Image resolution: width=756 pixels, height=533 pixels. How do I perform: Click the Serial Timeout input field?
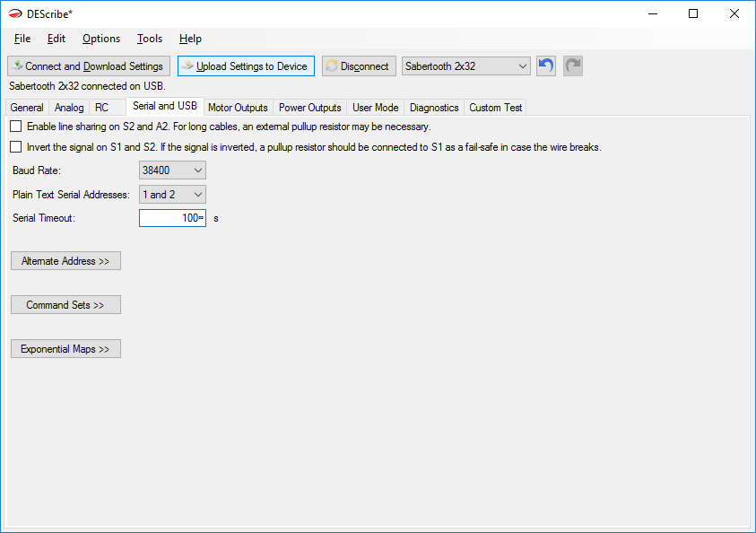(x=171, y=218)
